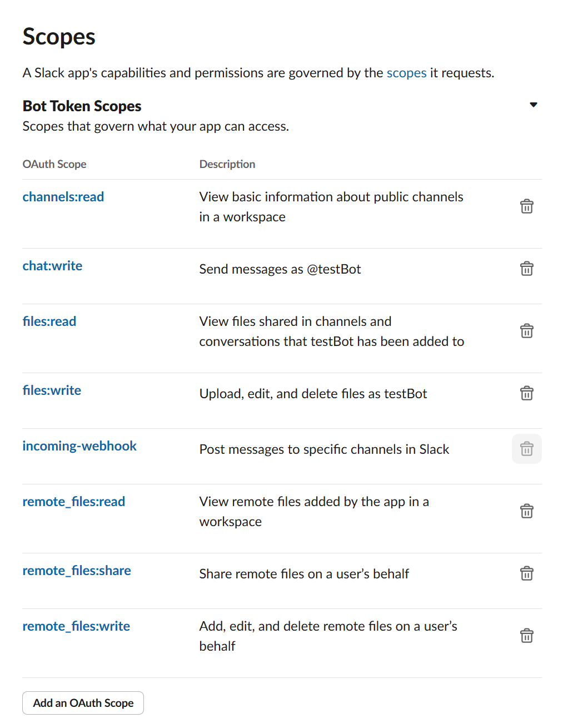
Task: Click the Bot Token Scopes heading
Action: point(82,106)
